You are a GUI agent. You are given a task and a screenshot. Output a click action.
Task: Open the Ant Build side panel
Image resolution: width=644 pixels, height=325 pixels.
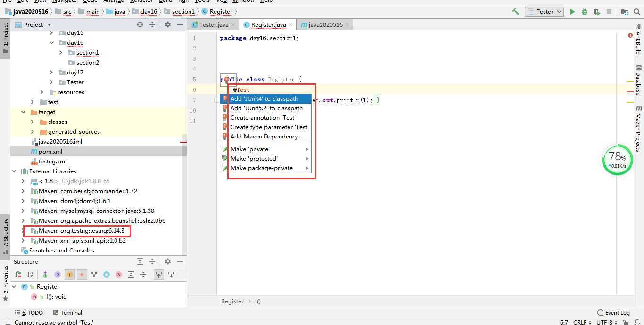[638, 40]
